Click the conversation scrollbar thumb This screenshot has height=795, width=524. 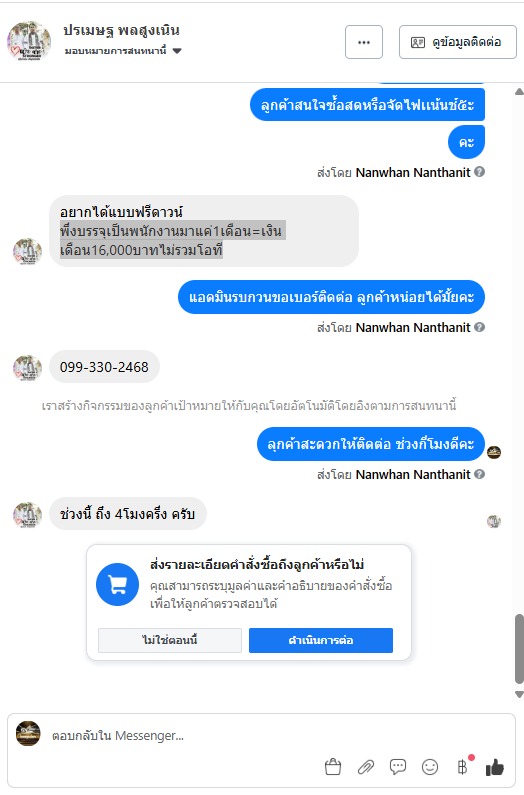pos(519,649)
